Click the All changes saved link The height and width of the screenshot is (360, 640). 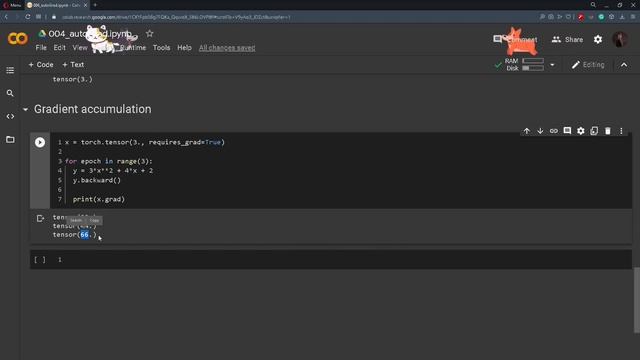pos(227,48)
